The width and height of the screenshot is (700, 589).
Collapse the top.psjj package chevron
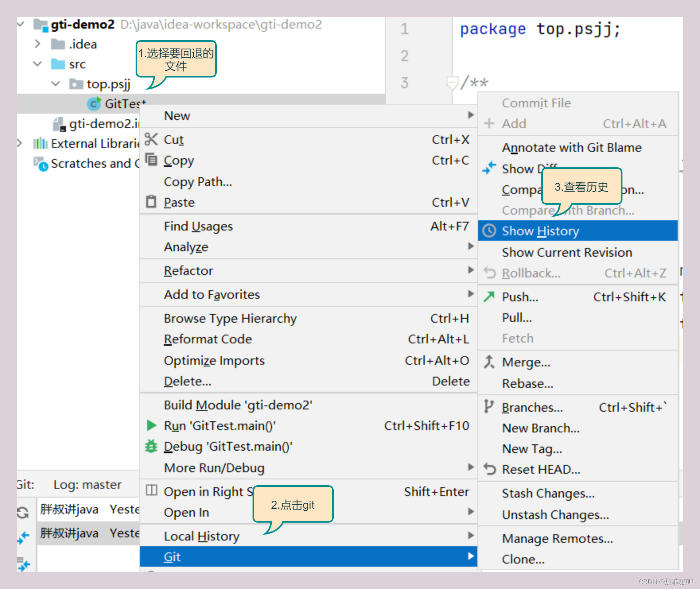56,84
